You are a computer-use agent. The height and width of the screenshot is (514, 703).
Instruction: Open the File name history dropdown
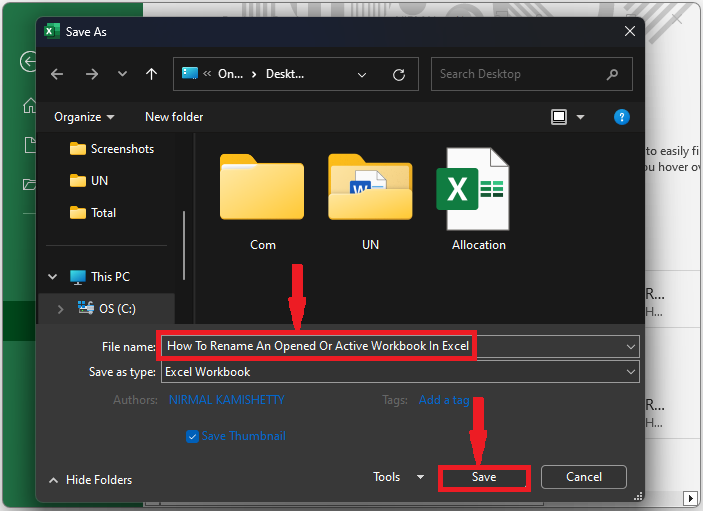631,347
